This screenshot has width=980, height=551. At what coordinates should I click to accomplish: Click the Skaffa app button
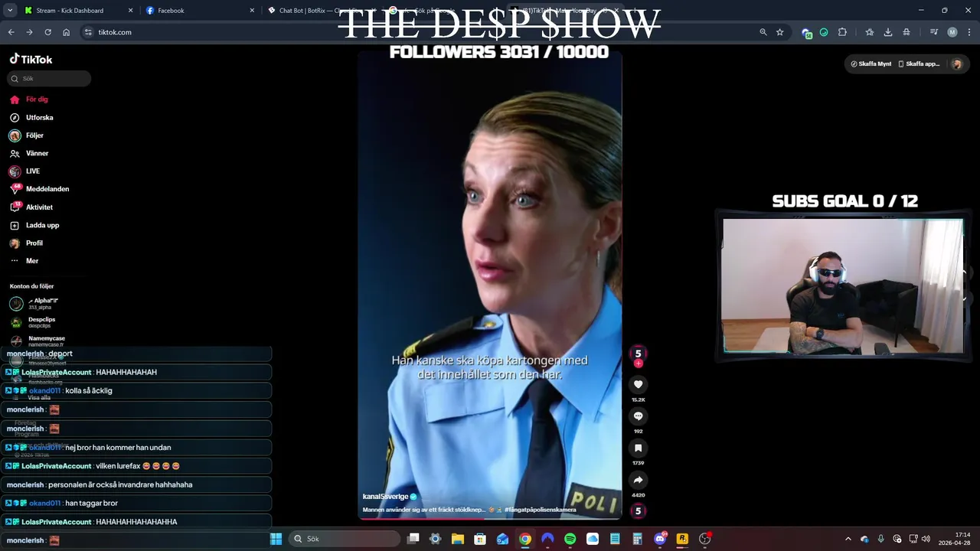[x=919, y=64]
